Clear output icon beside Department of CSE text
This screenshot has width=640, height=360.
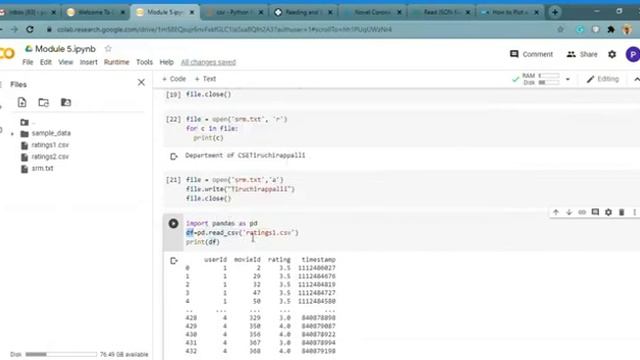tap(173, 156)
